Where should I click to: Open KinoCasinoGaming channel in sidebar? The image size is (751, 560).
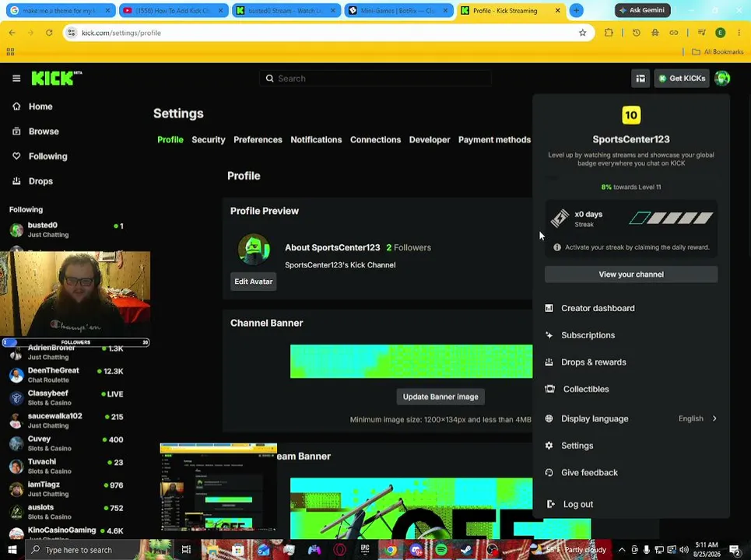[x=67, y=532]
